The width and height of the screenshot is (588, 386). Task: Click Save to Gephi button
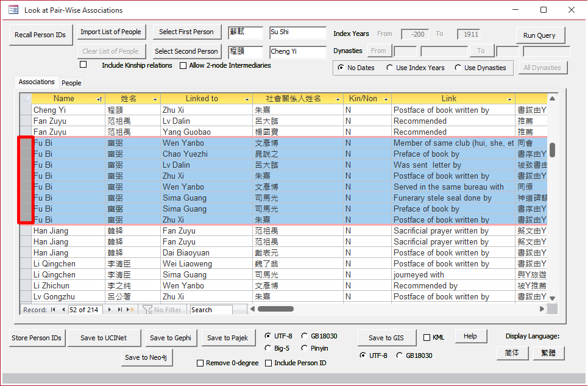click(170, 338)
